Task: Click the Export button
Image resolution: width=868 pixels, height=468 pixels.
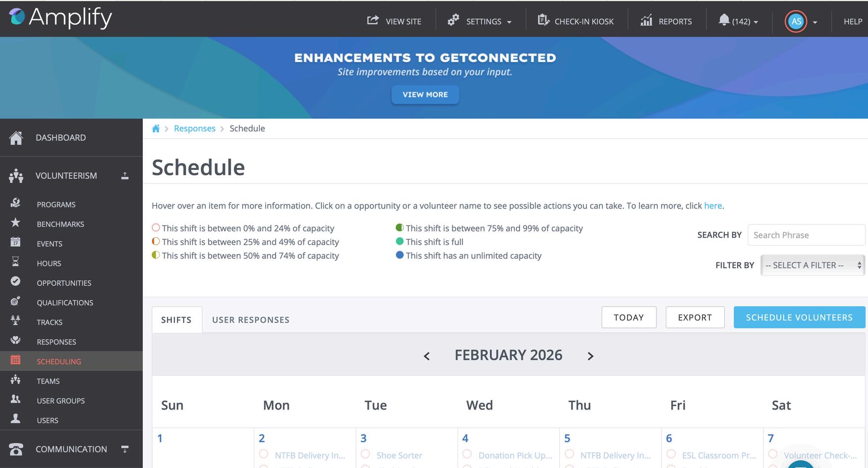Action: coord(694,317)
